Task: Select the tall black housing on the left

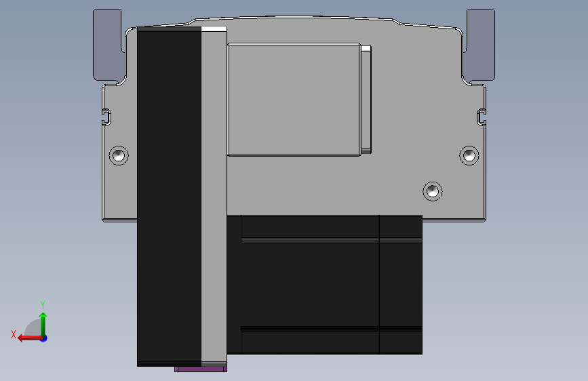Action: [169, 197]
